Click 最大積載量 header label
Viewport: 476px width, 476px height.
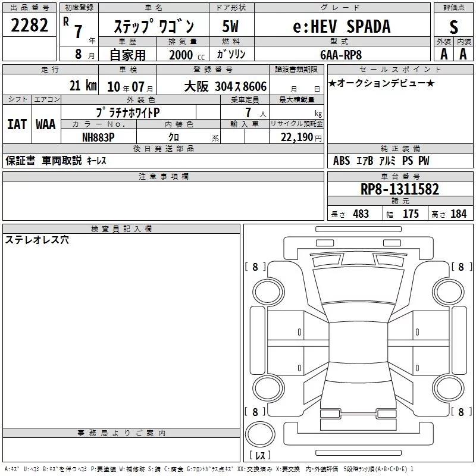click(296, 99)
